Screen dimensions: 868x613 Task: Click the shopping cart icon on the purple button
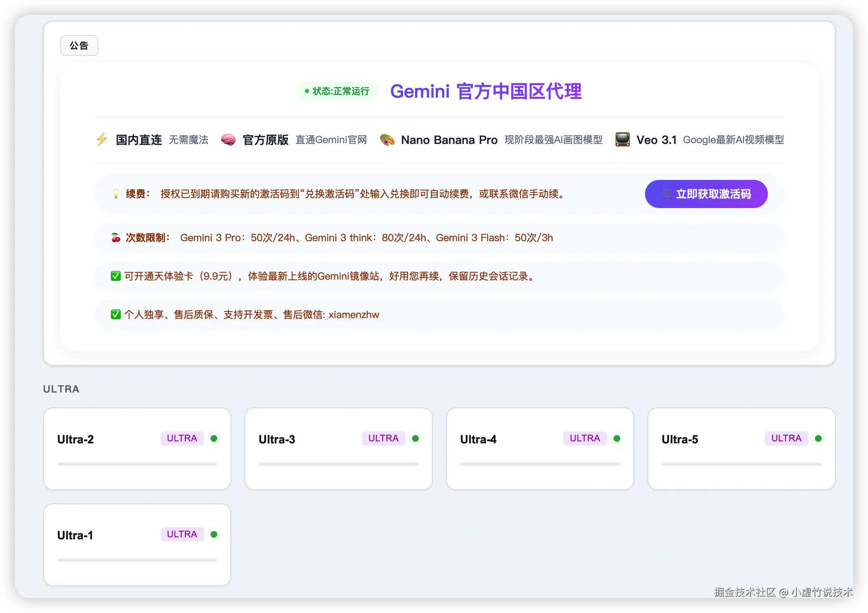coord(666,194)
